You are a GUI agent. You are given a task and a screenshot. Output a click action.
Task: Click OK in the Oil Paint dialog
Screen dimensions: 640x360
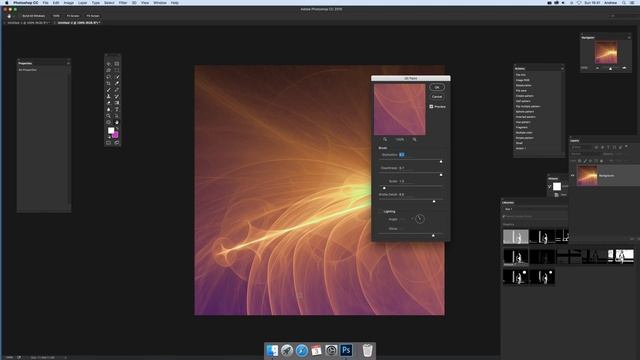point(437,87)
